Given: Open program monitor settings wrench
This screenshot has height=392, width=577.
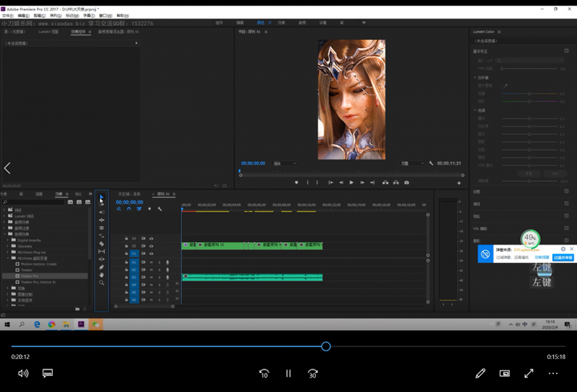Looking at the screenshot, I should pos(431,163).
